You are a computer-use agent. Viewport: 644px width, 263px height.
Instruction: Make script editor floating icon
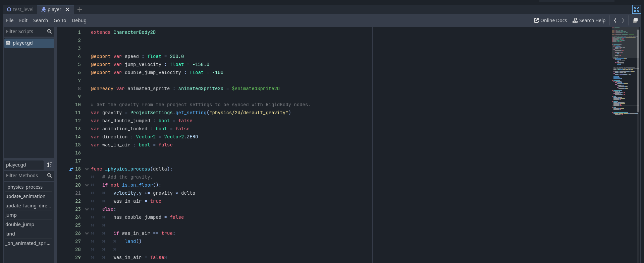pos(635,20)
